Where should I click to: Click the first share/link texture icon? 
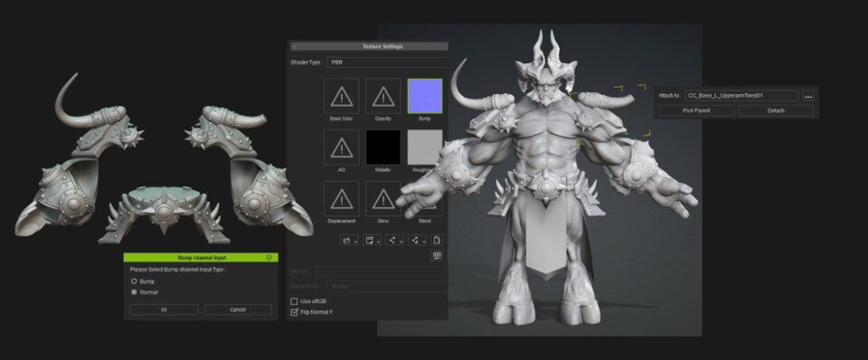393,240
